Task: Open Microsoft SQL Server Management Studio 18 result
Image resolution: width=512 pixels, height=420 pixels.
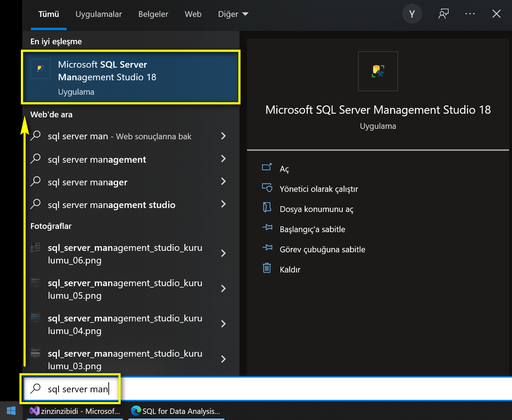Action: click(131, 77)
